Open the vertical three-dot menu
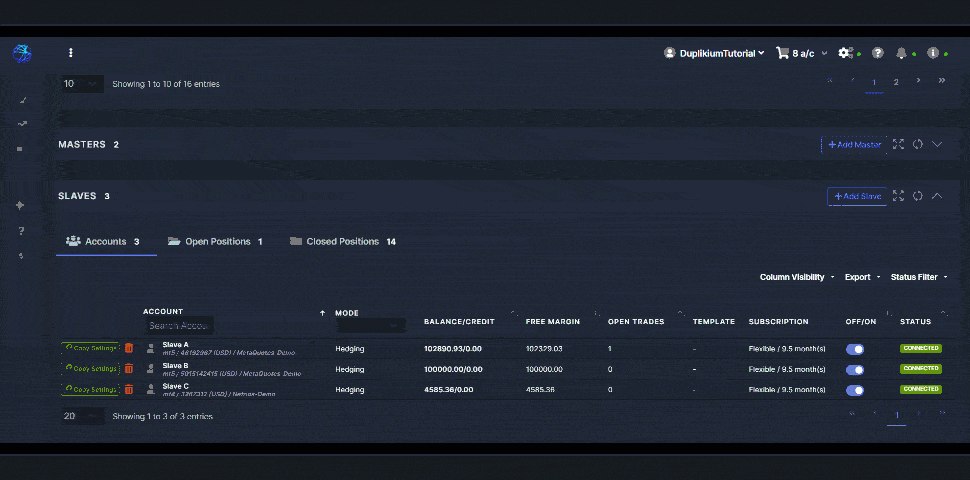 (x=70, y=53)
